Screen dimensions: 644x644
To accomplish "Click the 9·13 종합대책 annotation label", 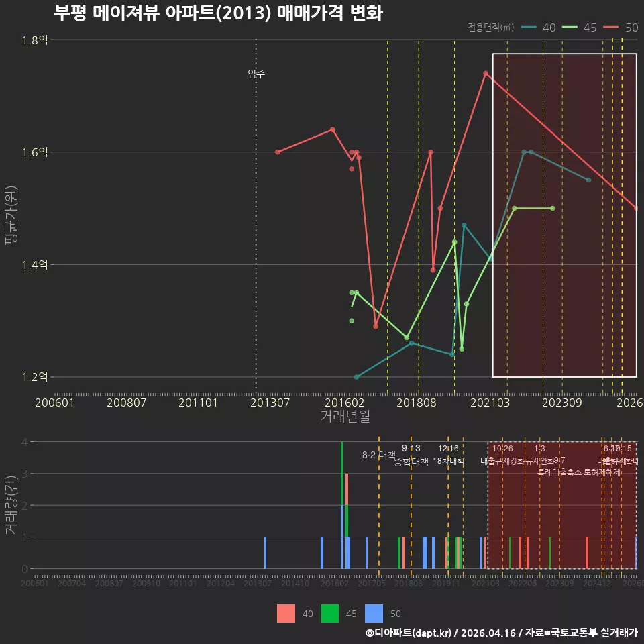I will (x=411, y=455).
